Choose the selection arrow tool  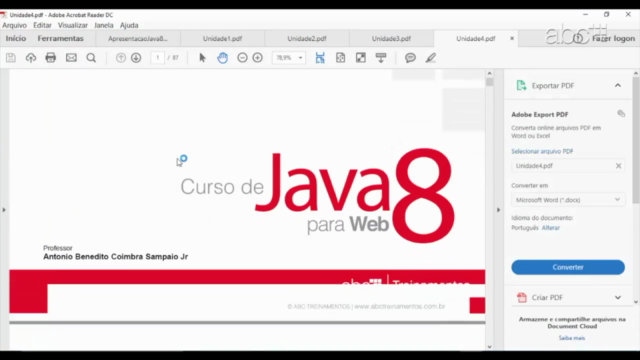click(x=202, y=58)
